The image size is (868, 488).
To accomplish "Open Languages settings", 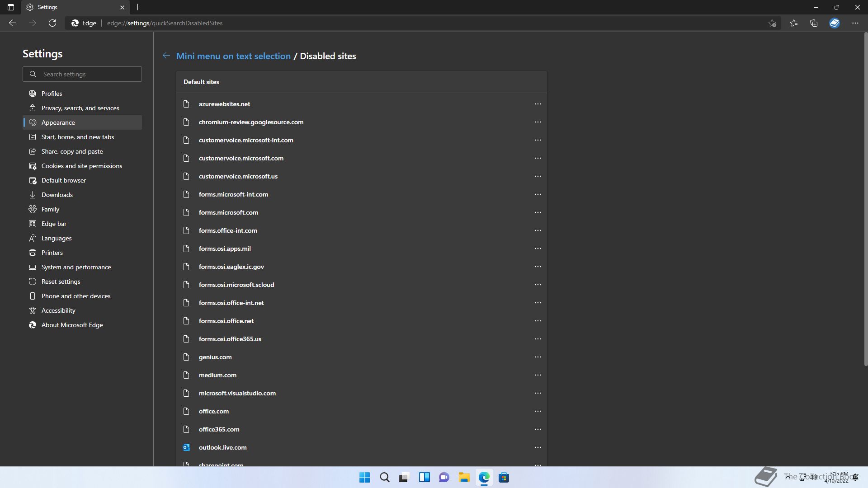I will (82, 238).
